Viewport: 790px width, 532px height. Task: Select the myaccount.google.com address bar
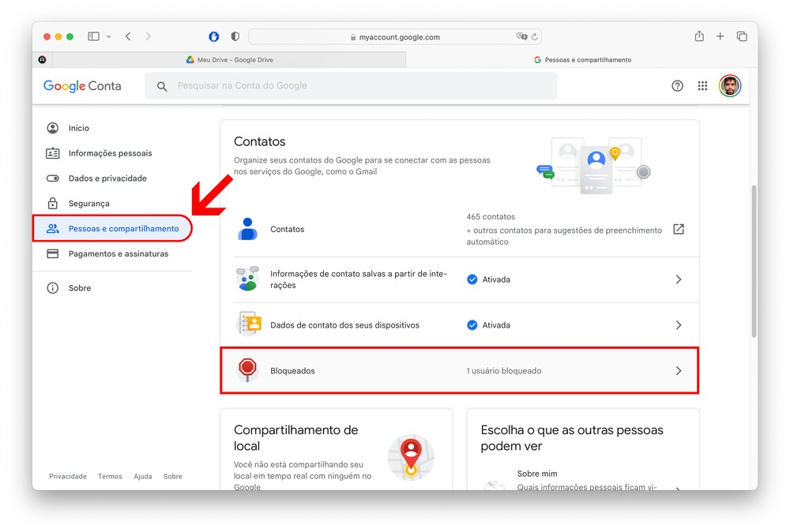pos(394,37)
